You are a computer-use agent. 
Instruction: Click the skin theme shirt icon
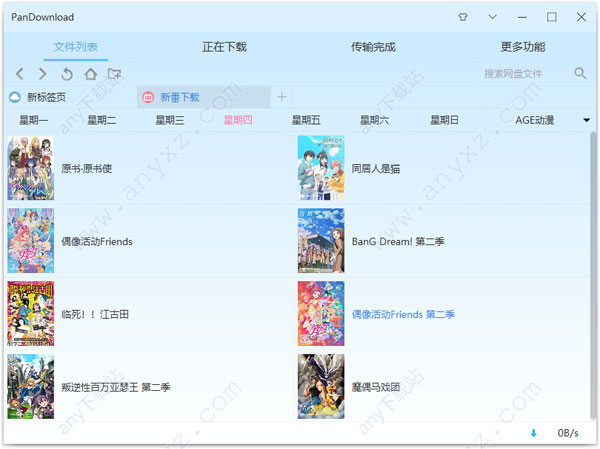[463, 17]
